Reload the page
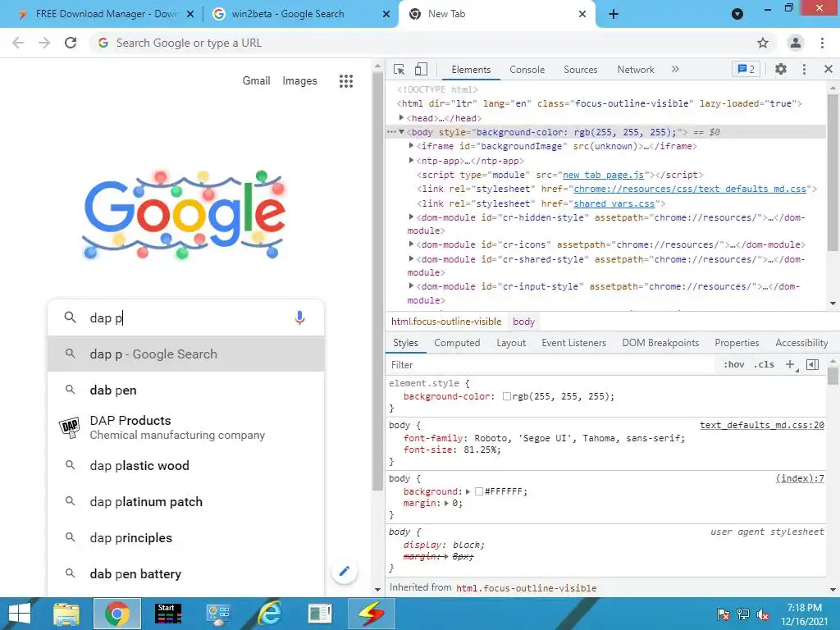This screenshot has height=630, width=840. point(71,43)
